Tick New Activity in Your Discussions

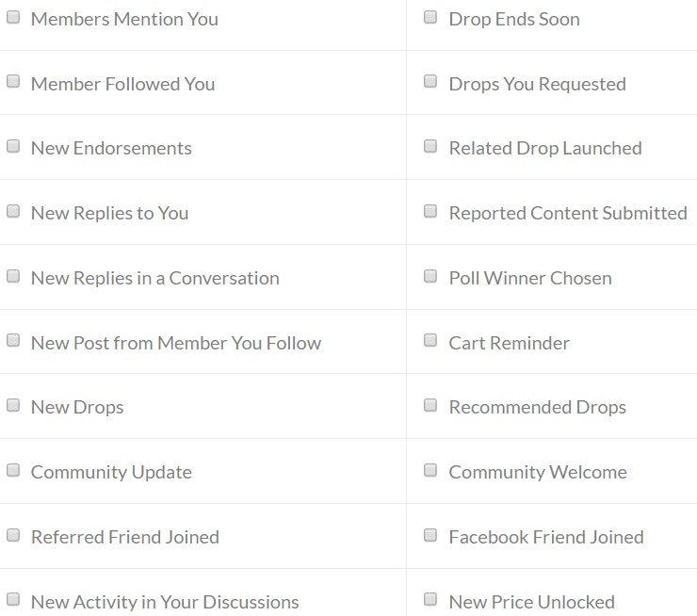pos(13,599)
